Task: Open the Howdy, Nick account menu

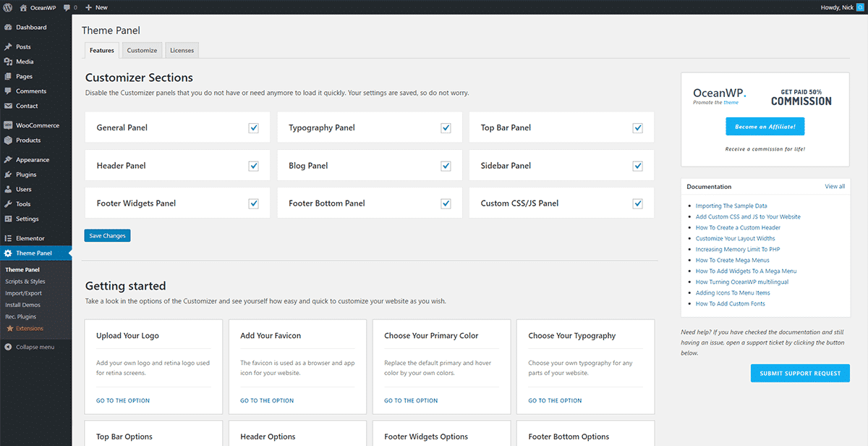Action: click(841, 7)
